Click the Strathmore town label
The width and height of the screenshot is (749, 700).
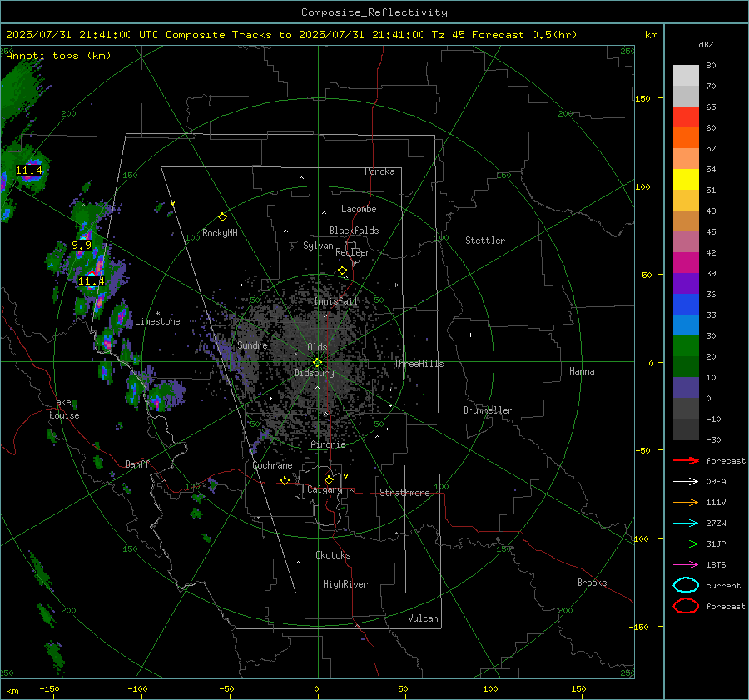[x=404, y=493]
